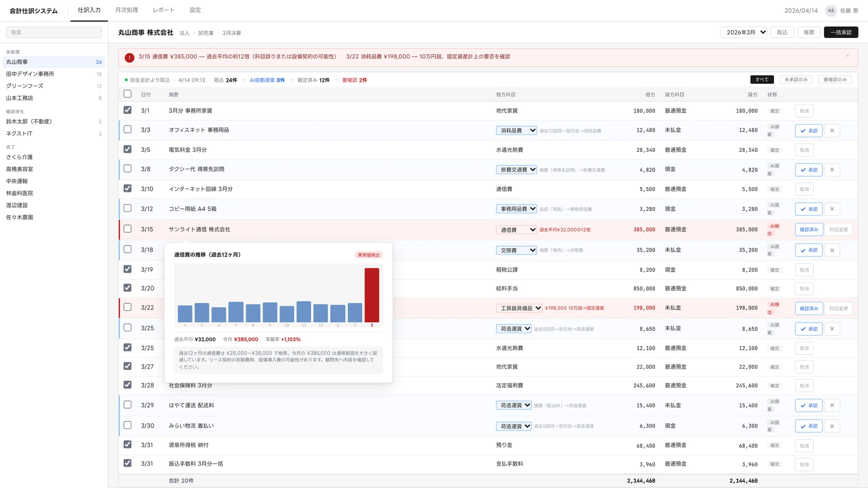Reject the 3/25 荷造運賃 8,650 row with X
The width and height of the screenshot is (868, 488).
pos(832,329)
